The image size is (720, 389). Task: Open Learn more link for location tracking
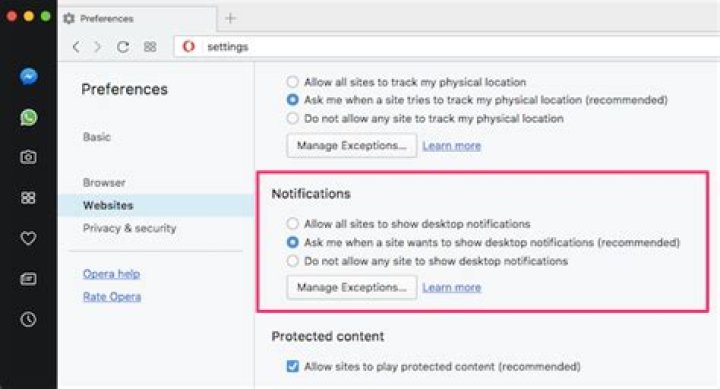(451, 146)
